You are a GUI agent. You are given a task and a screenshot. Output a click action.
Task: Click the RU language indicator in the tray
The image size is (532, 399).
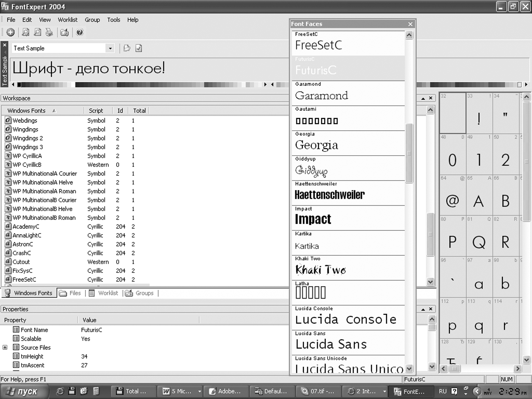(x=443, y=391)
